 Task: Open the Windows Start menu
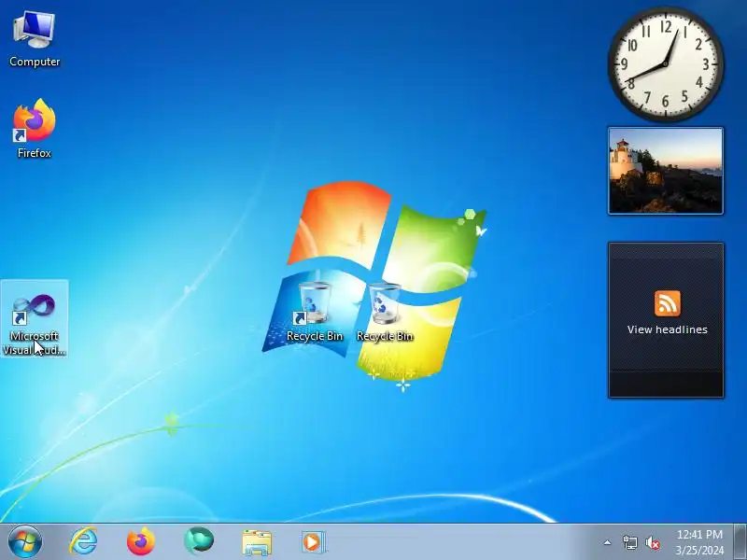point(25,541)
